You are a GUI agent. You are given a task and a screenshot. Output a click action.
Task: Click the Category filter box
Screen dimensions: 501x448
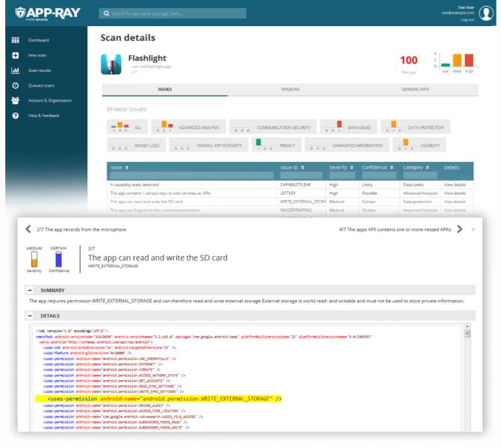420,175
